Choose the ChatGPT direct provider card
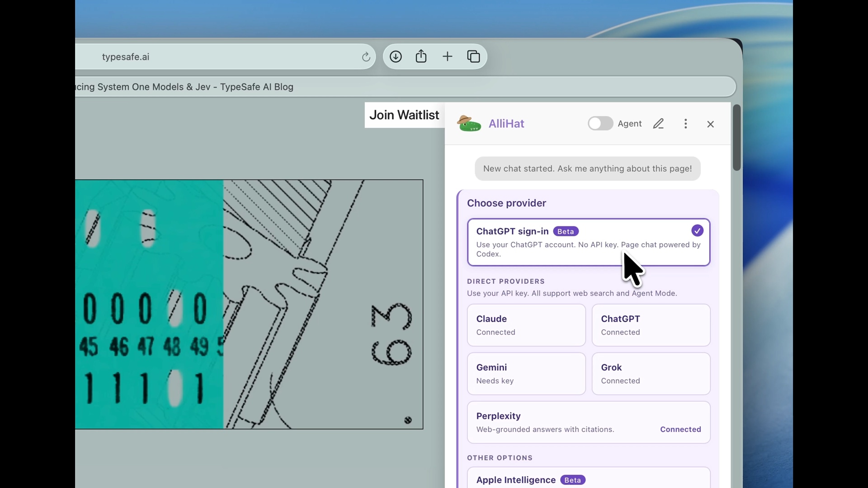This screenshot has width=868, height=488. [651, 325]
